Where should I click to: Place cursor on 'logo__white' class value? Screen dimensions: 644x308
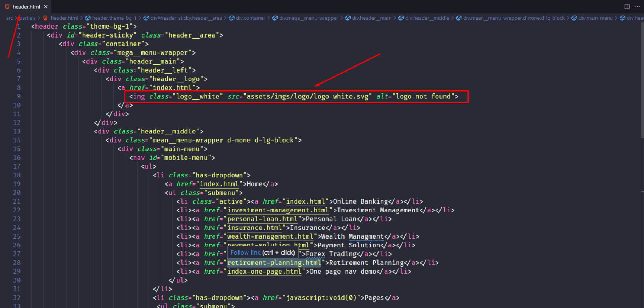click(198, 96)
